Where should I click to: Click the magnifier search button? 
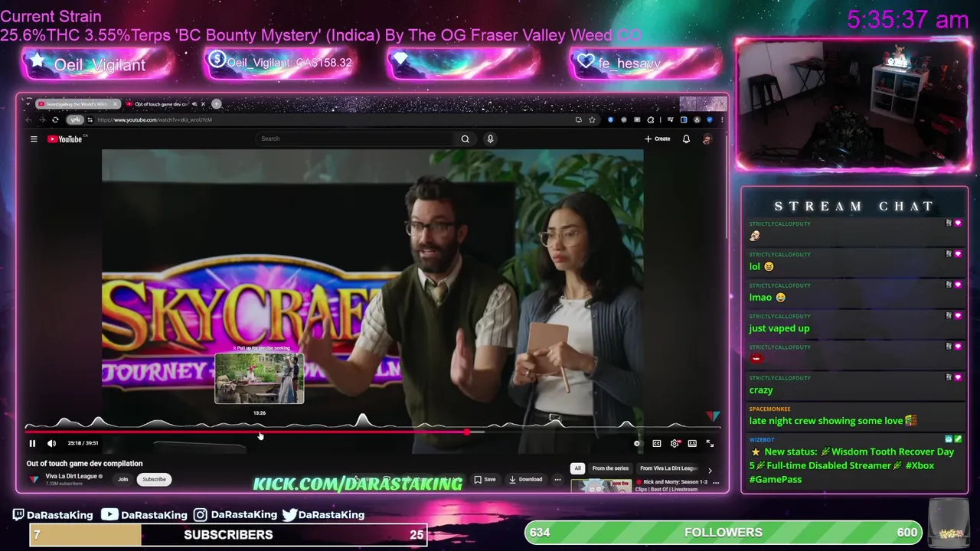coord(465,139)
